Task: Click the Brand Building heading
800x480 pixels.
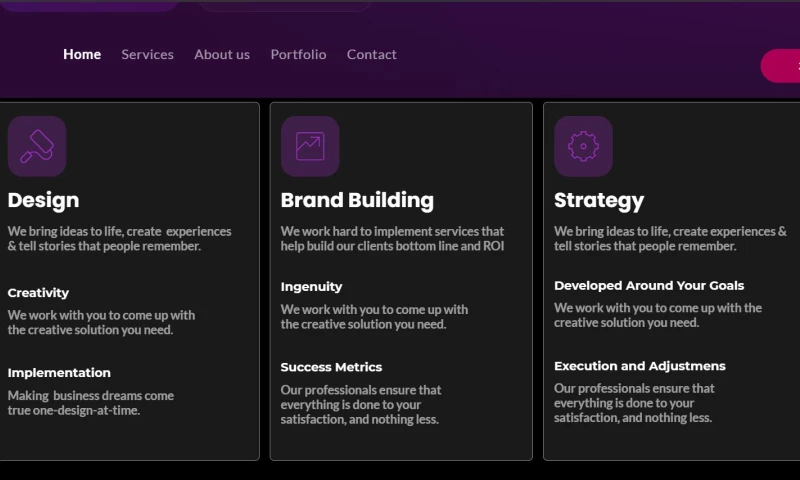Action: [x=357, y=200]
